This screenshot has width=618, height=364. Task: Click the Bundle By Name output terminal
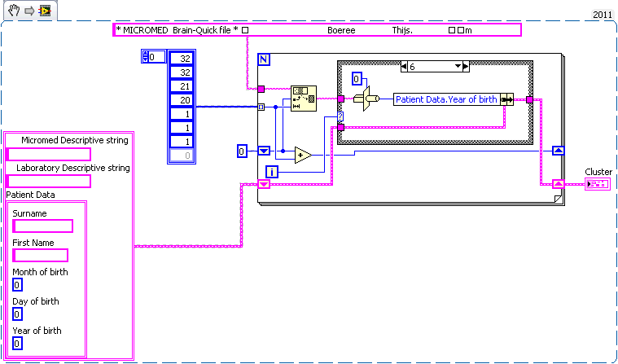507,99
